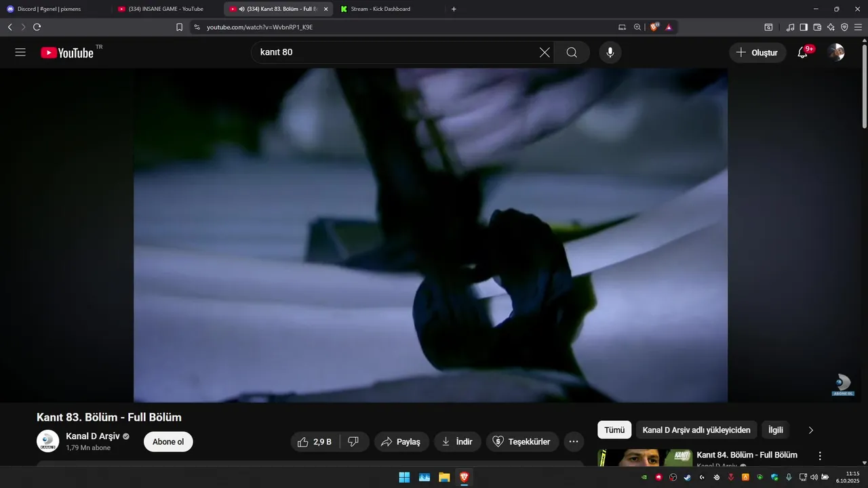Click the microphone tray icon
The height and width of the screenshot is (488, 868).
pos(789,477)
